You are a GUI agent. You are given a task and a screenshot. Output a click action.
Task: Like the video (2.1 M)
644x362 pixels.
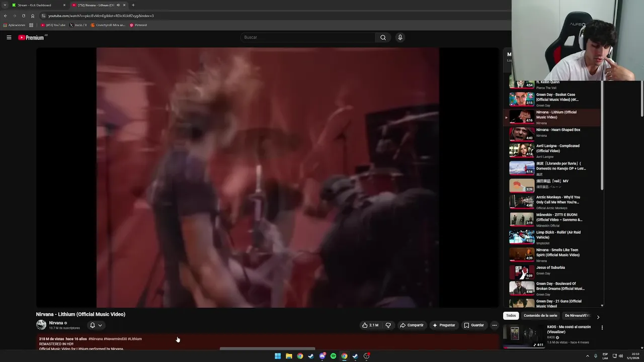click(x=370, y=325)
